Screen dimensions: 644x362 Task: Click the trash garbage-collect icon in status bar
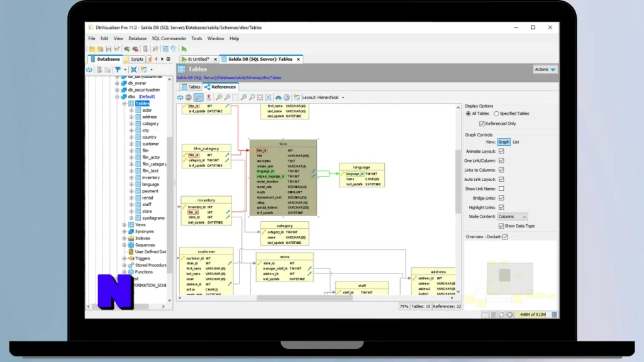click(x=555, y=314)
